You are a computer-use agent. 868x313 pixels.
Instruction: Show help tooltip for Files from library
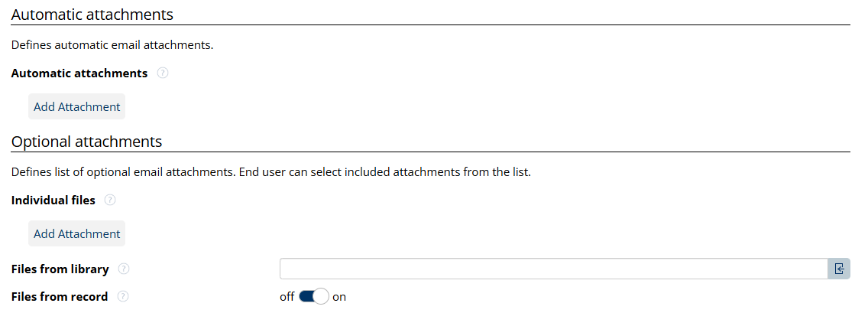pos(124,269)
